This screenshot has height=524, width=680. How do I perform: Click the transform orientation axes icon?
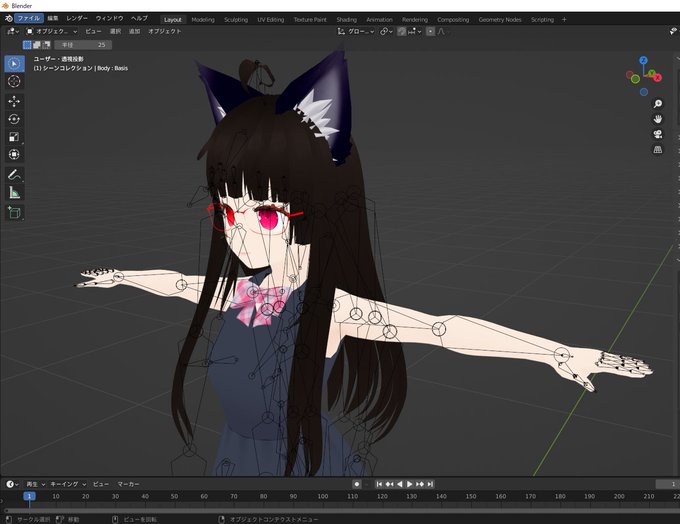341,31
